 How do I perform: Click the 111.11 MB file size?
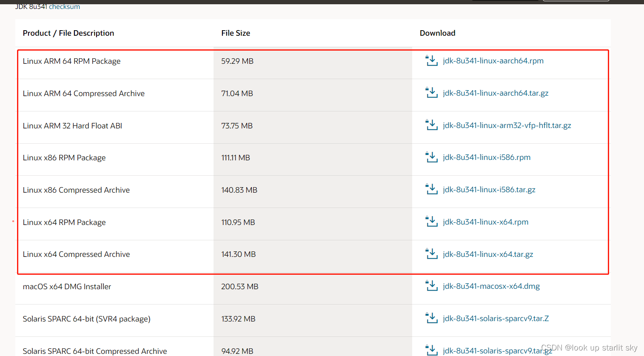pos(236,158)
